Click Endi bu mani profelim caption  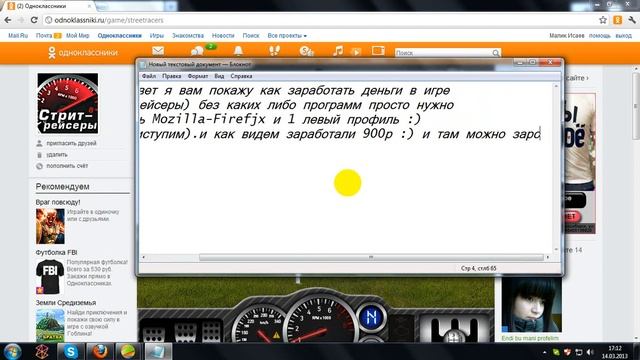pyautogui.click(x=530, y=338)
